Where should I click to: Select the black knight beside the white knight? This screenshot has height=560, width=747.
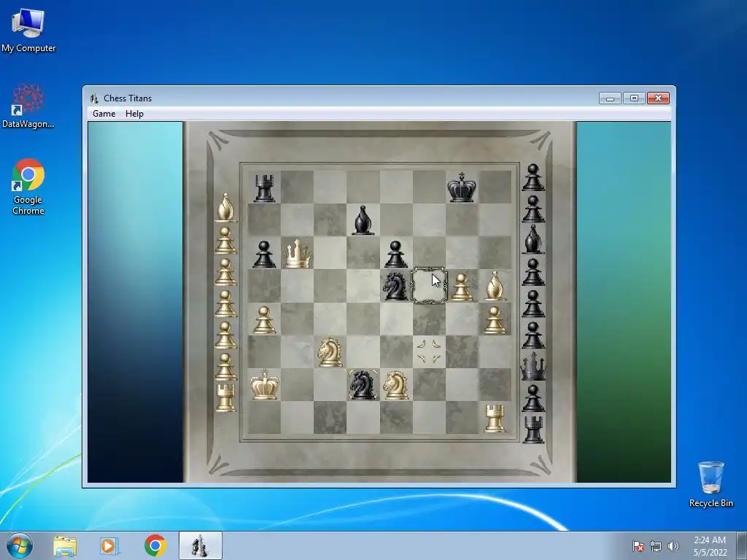coord(363,385)
